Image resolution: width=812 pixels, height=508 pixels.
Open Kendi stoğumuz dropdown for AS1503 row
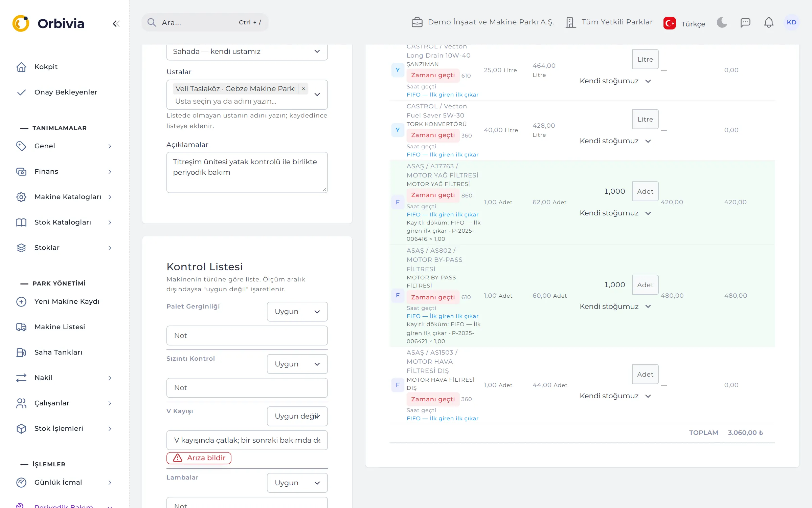pyautogui.click(x=615, y=396)
